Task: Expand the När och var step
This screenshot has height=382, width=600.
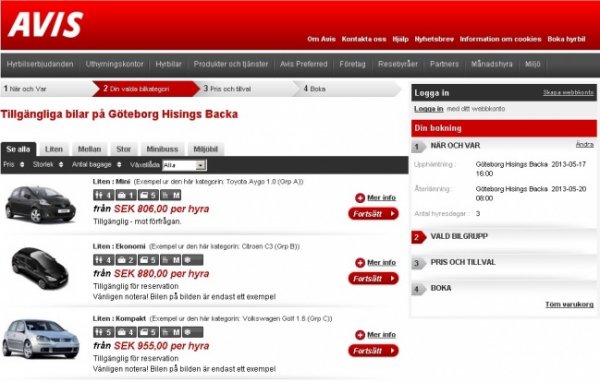Action: pyautogui.click(x=455, y=145)
